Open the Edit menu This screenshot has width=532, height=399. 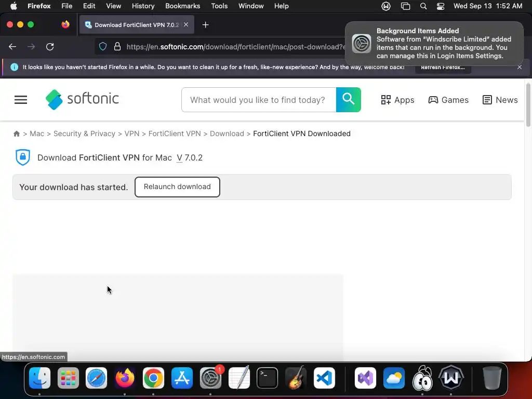89,6
